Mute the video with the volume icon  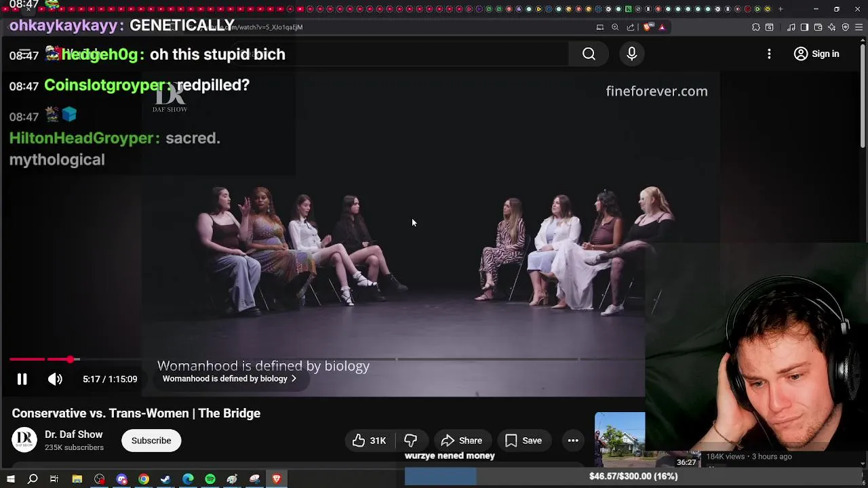click(55, 380)
